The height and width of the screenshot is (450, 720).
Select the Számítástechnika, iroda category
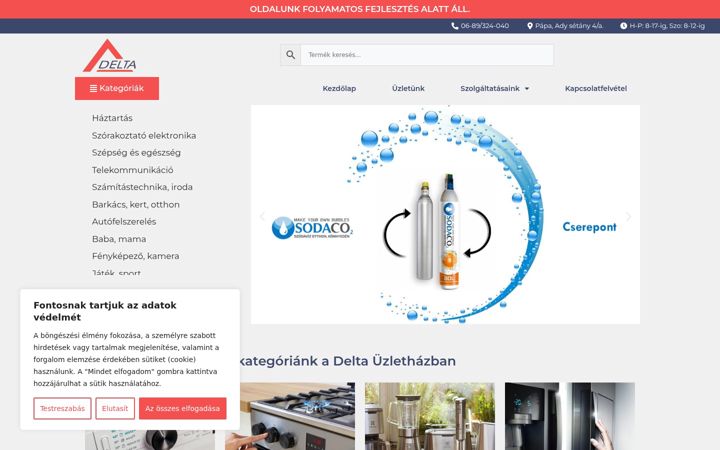(142, 187)
